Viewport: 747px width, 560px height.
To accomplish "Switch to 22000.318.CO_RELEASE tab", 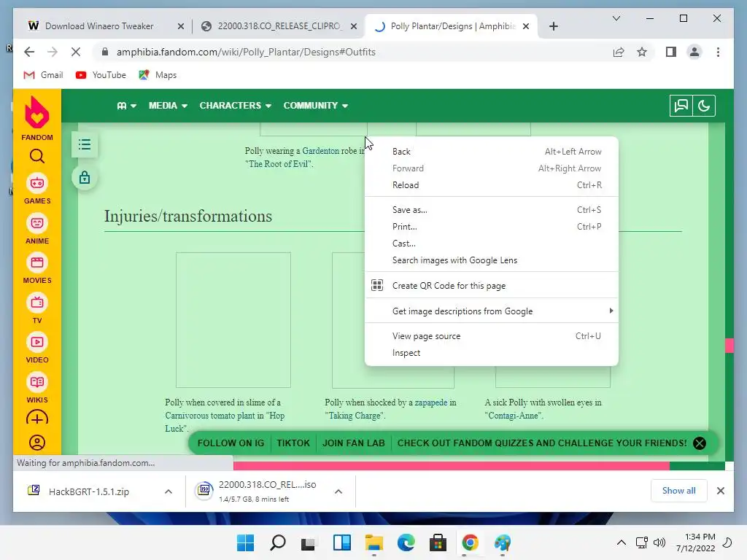I will tap(278, 26).
